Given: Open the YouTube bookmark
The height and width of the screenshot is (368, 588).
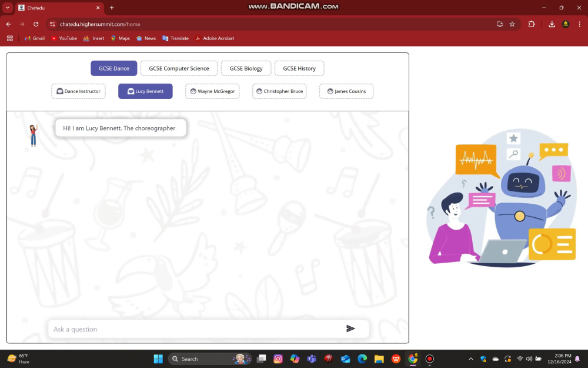Looking at the screenshot, I should point(64,38).
